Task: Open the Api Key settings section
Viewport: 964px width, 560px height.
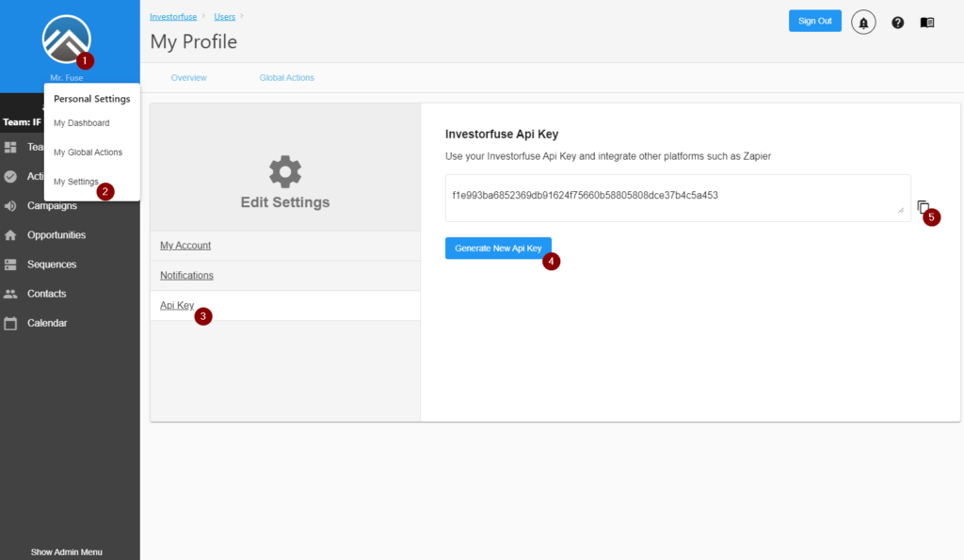Action: tap(177, 306)
